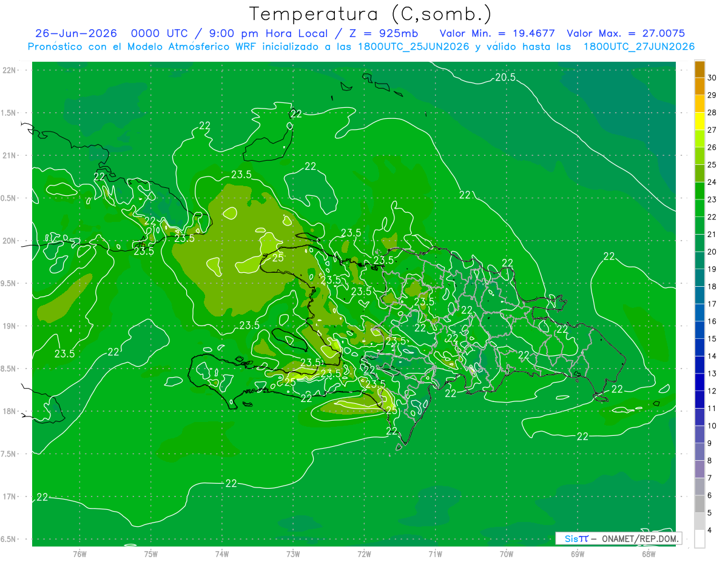728x562 pixels.
Task: Click the '76W' longitude axis label
Action: (79, 554)
